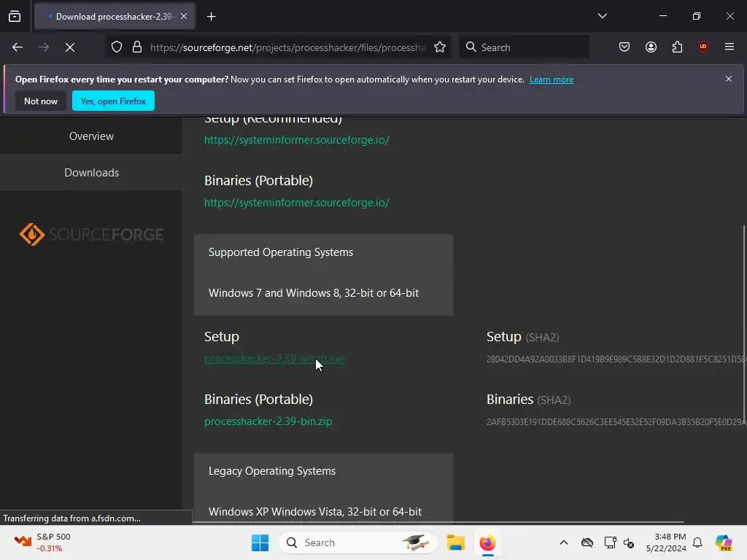747x560 pixels.
Task: Dismiss the Firefox restart notification bar
Action: tap(729, 79)
